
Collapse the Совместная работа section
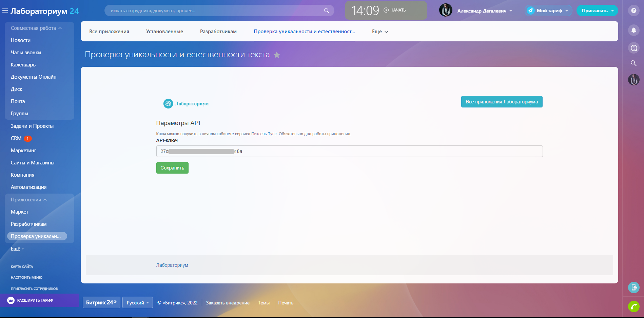[x=36, y=28]
